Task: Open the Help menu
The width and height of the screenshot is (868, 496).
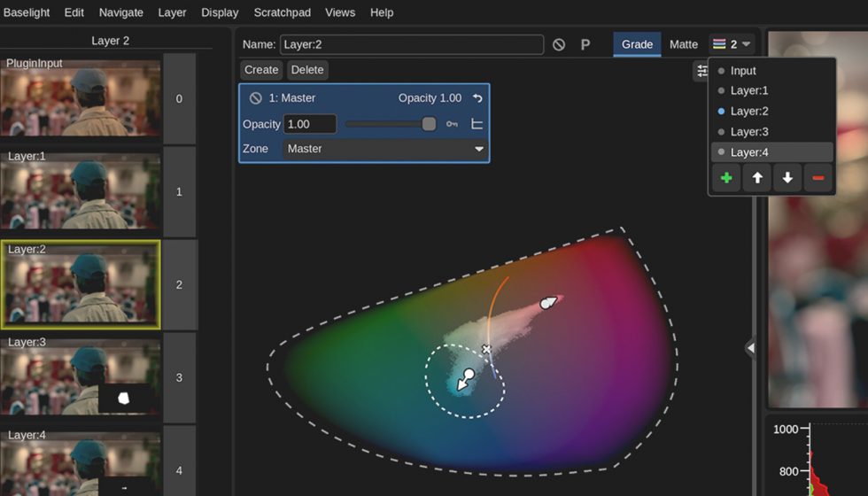Action: [382, 12]
